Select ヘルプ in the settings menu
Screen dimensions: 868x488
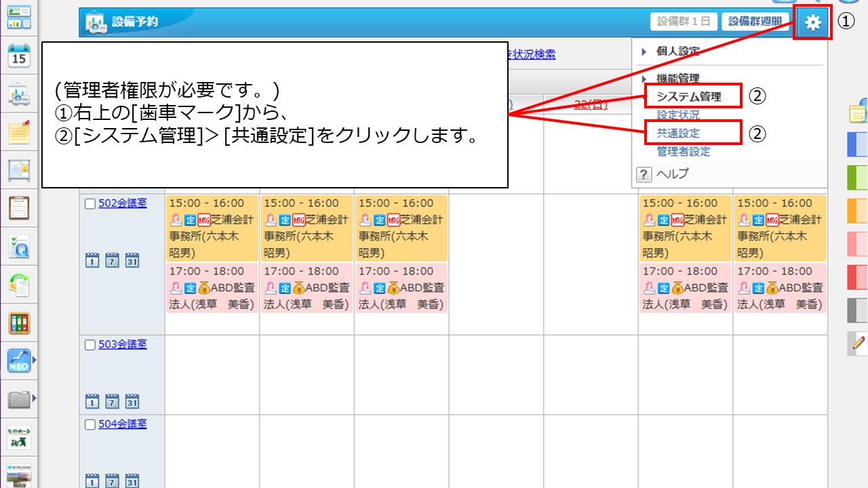[672, 174]
